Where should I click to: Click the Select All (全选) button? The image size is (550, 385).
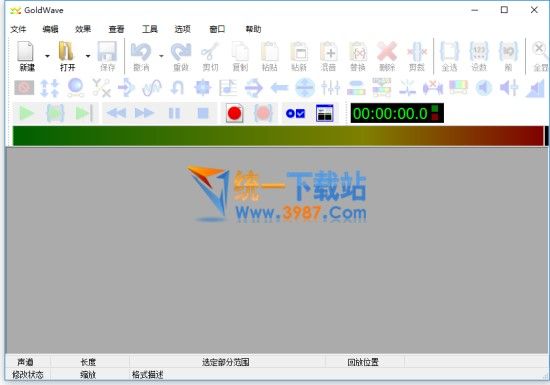coord(449,56)
